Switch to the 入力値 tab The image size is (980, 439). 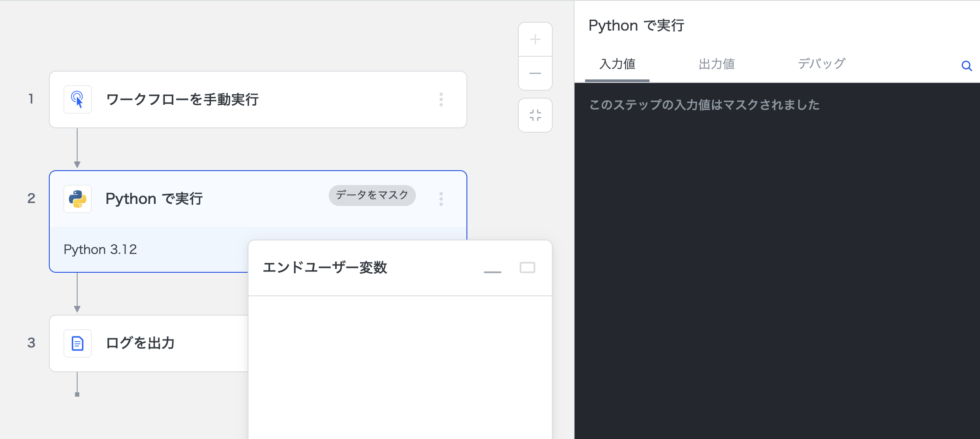point(617,64)
